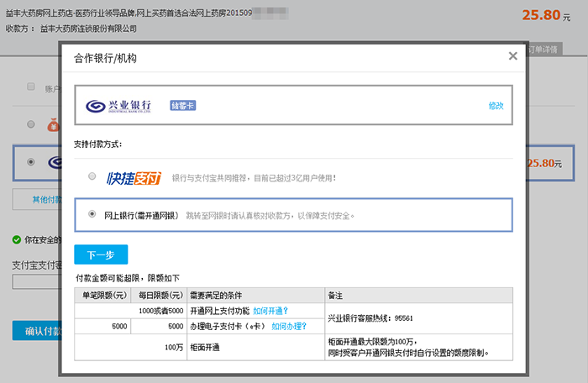588x383 pixels.
Task: Click the 柜面开通 condition cell
Action: click(x=255, y=348)
